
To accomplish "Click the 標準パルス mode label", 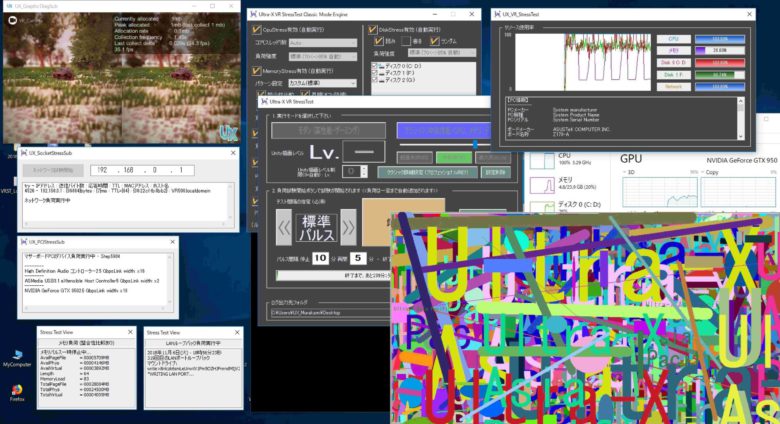I will point(316,228).
